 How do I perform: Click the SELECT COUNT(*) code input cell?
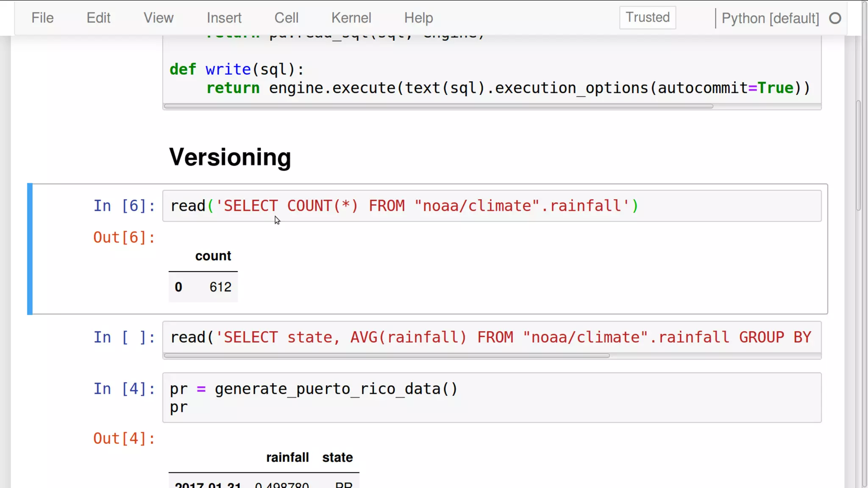pos(492,206)
